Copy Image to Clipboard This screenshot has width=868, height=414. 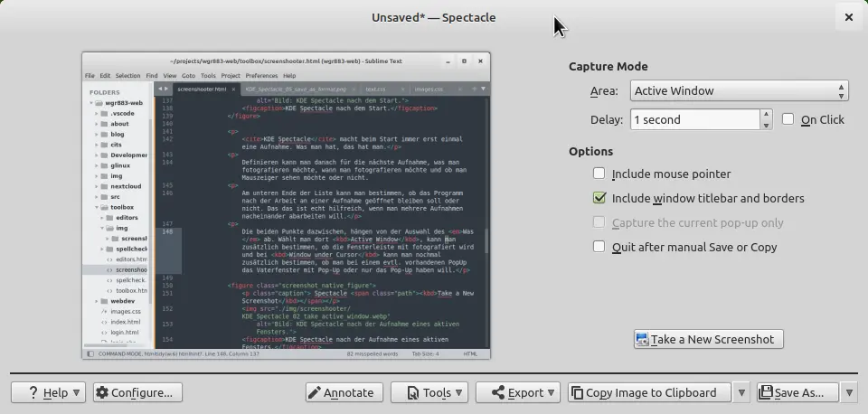649,392
